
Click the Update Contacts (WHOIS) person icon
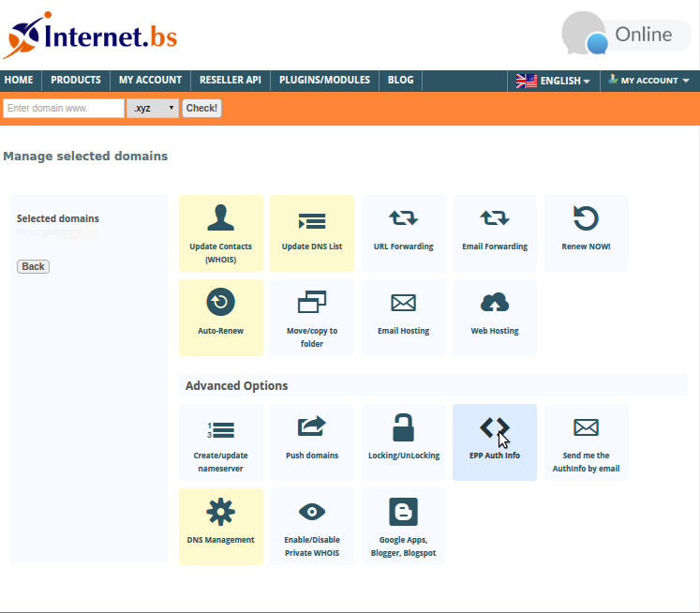[x=220, y=217]
